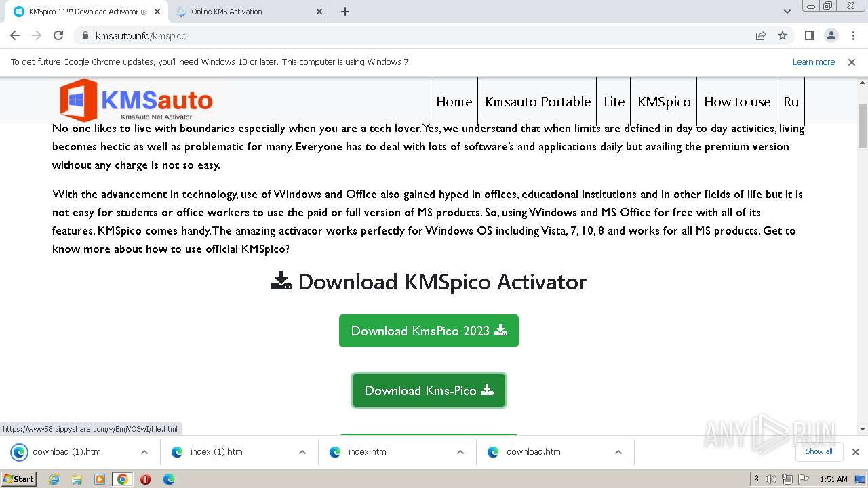Open the KMSpico menu item
868x488 pixels.
pyautogui.click(x=664, y=102)
